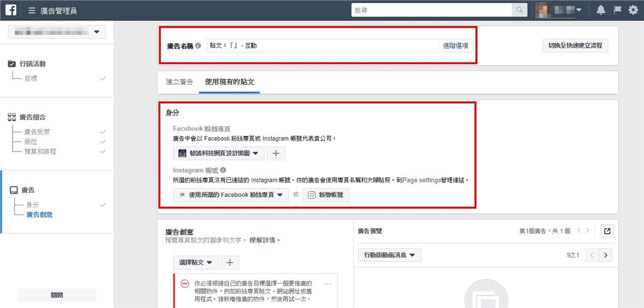Viewport: 644px width, 308px height.
Task: Open ad preview in new window icon
Action: coord(607,231)
